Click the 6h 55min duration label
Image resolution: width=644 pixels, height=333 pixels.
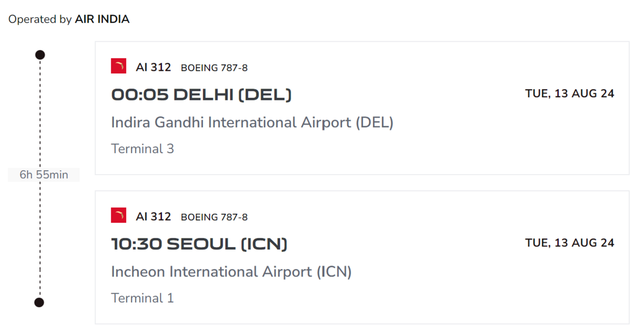[43, 175]
